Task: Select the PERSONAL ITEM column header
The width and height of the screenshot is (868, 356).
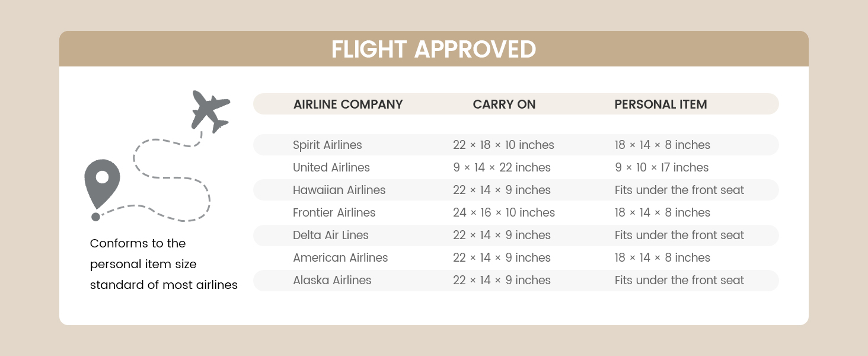Action: pyautogui.click(x=660, y=104)
